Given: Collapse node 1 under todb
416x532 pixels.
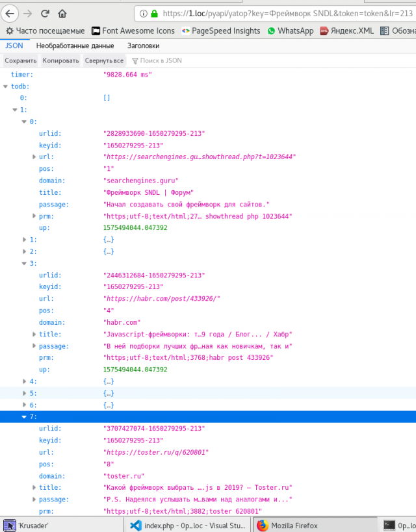Looking at the screenshot, I should 14,110.
